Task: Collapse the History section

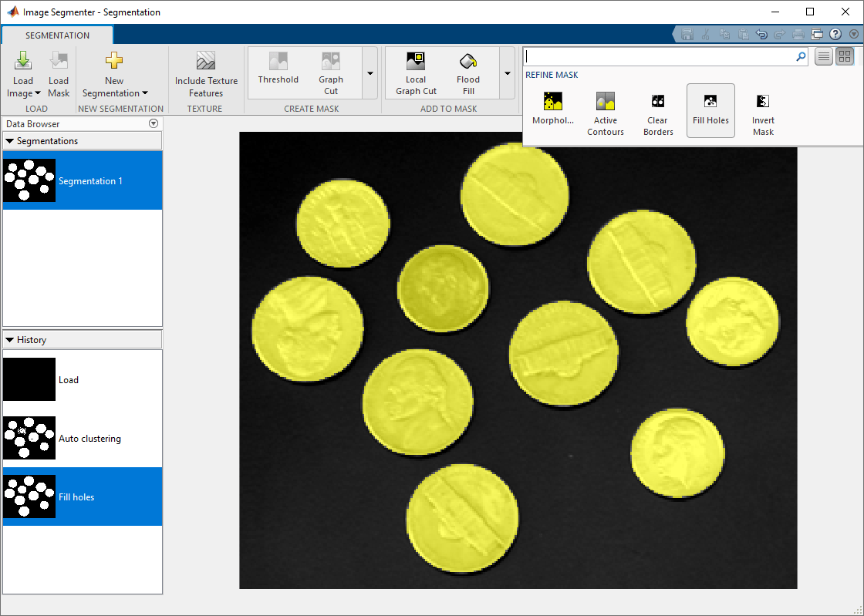Action: pos(9,340)
